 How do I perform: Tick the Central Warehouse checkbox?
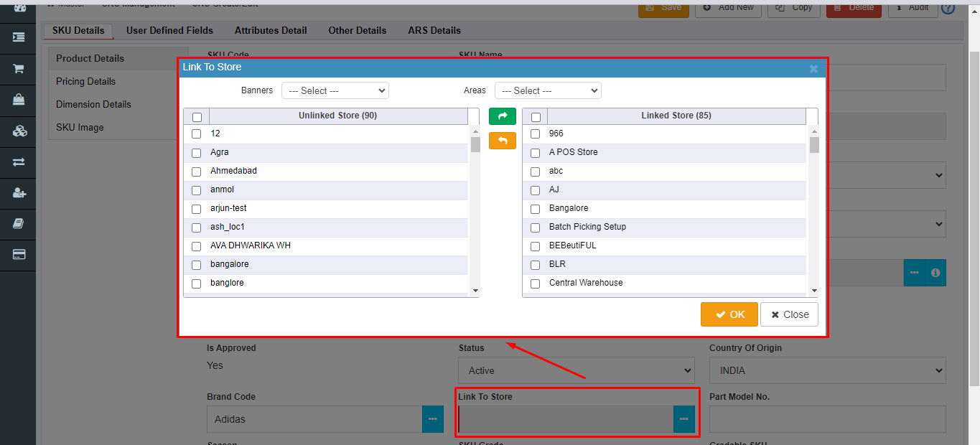pos(536,284)
